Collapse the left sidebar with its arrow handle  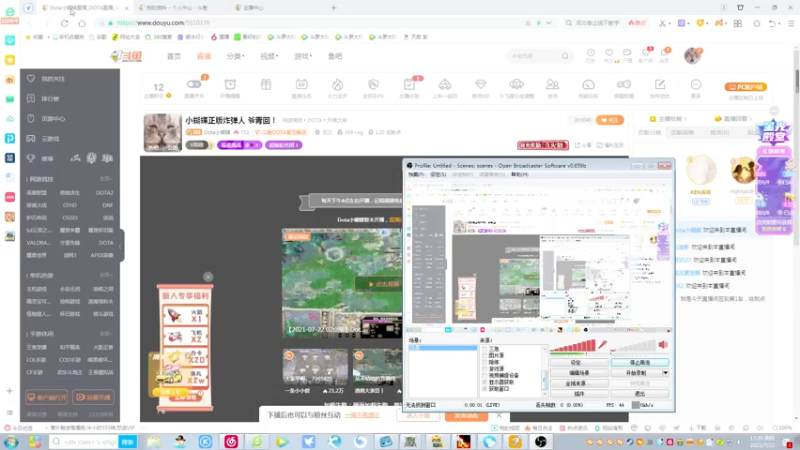(120, 246)
